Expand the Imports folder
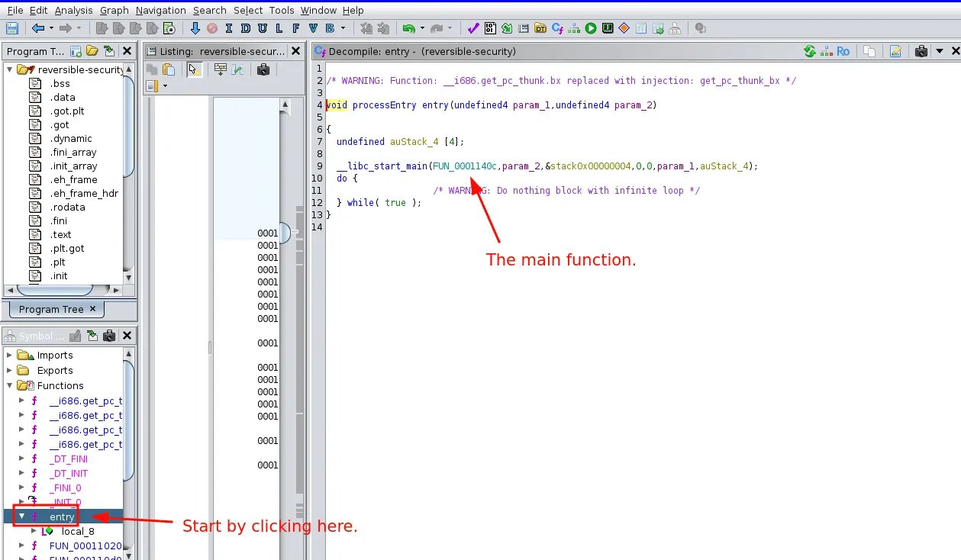 click(10, 355)
